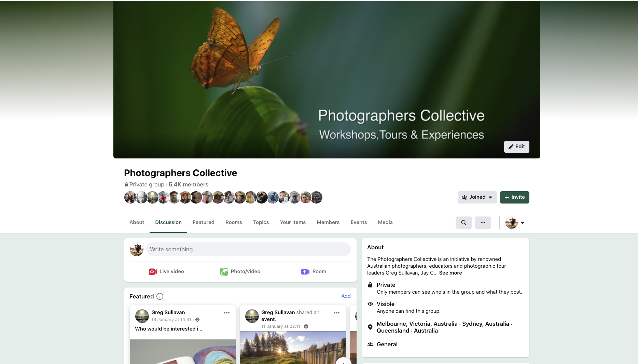Image resolution: width=638 pixels, height=364 pixels.
Task: Open the three-dots group options menu
Action: tap(483, 223)
